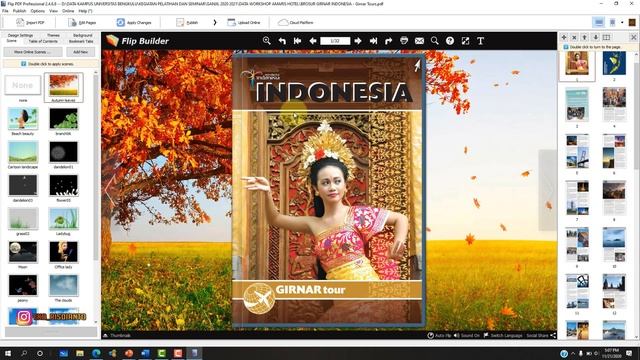Click the page layout icon in pages panel
The width and height of the screenshot is (640, 360).
pos(607,37)
